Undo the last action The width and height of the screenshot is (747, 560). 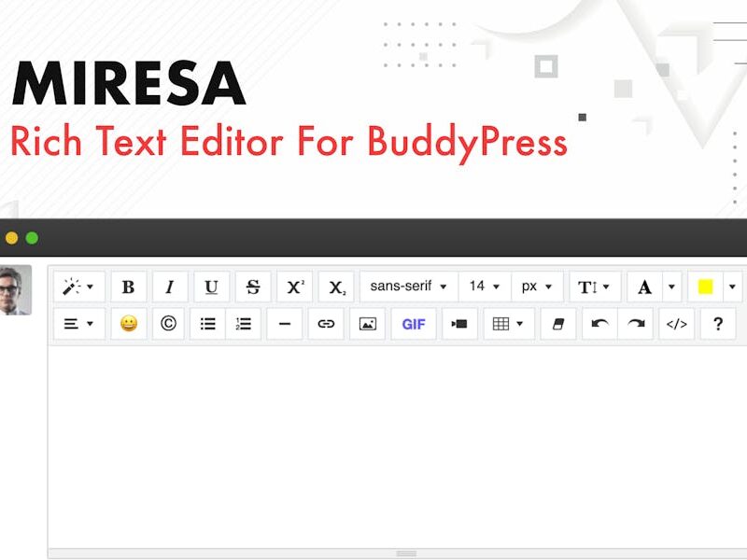(x=599, y=324)
